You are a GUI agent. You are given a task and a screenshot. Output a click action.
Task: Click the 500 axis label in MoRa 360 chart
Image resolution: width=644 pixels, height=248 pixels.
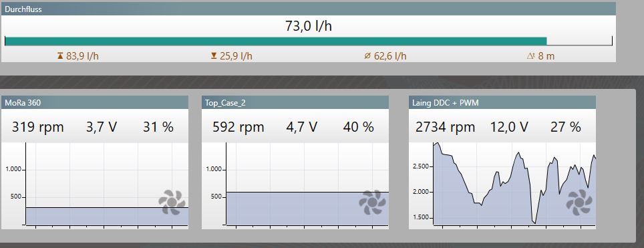[16, 197]
